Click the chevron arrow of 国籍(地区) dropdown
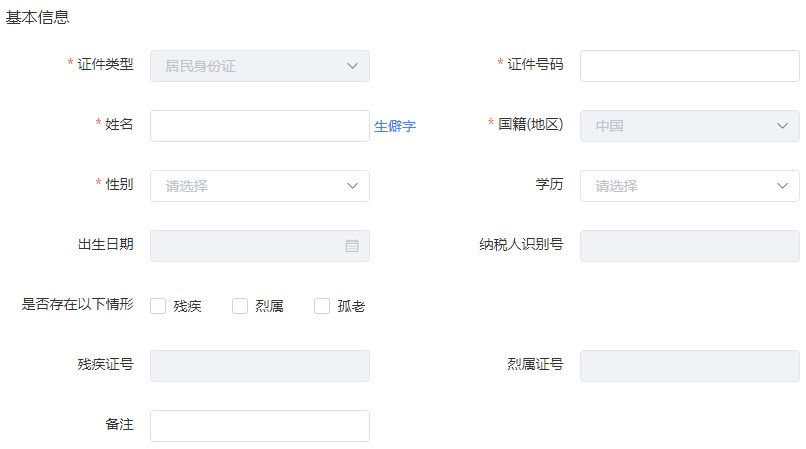Viewport: 806px width, 449px height. [782, 126]
